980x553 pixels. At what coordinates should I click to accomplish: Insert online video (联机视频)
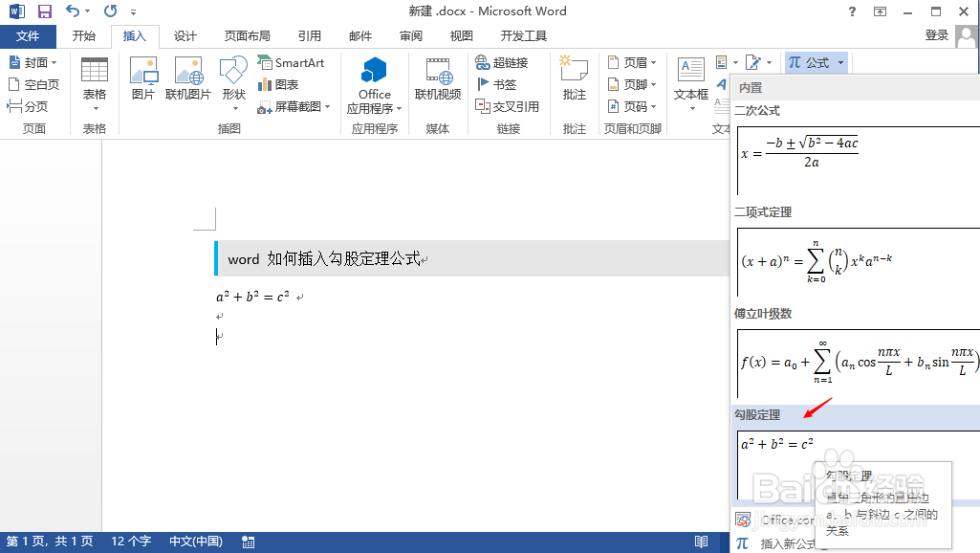(x=438, y=78)
